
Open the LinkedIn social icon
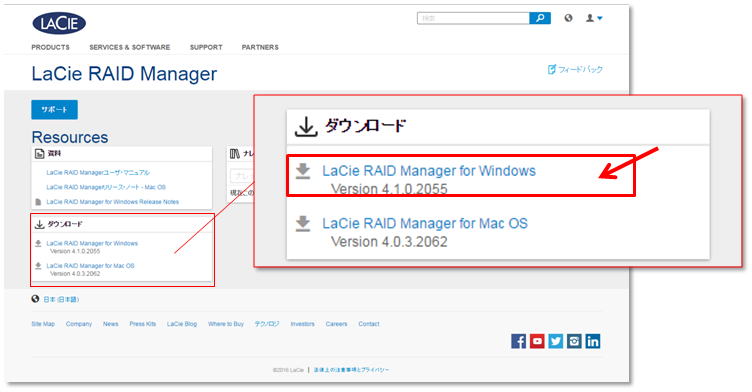pos(593,341)
